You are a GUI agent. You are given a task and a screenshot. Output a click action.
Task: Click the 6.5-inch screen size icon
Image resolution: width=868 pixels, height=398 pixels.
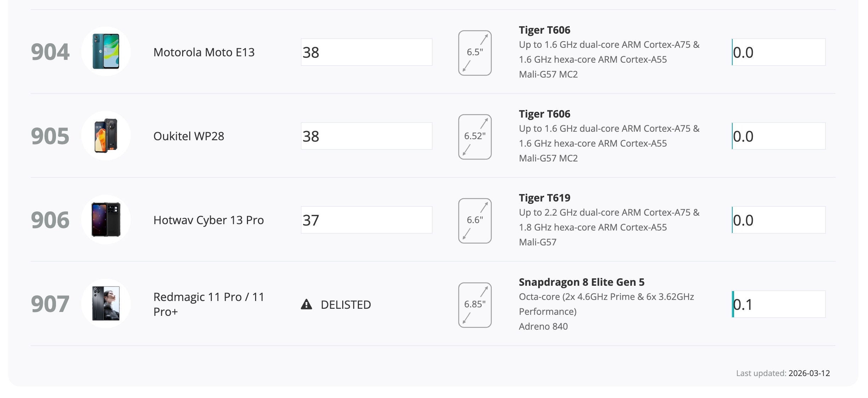pyautogui.click(x=475, y=53)
